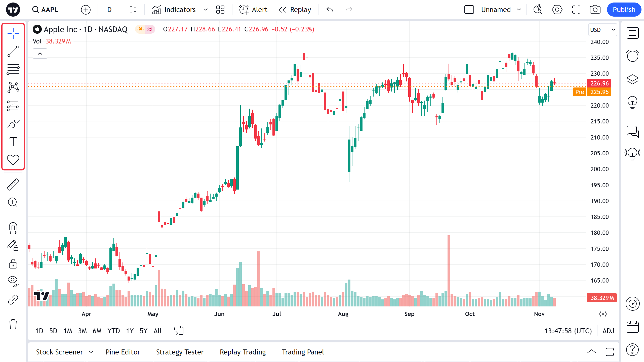Remove all drawings with the trash icon
Image resolution: width=644 pixels, height=362 pixels.
(x=13, y=324)
